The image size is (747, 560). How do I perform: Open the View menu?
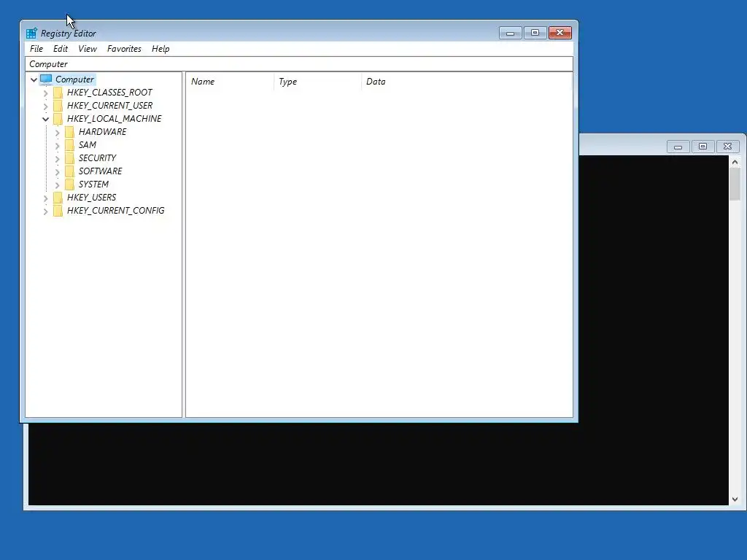(88, 49)
